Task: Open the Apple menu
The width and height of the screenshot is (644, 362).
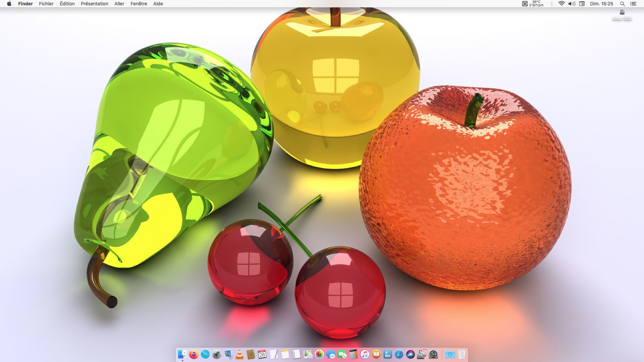Action: pos(9,4)
